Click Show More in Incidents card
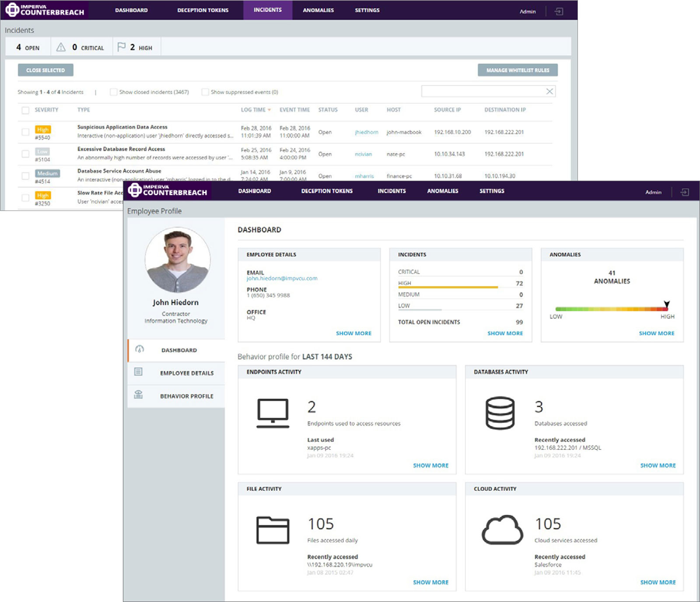700x602 pixels. point(505,333)
